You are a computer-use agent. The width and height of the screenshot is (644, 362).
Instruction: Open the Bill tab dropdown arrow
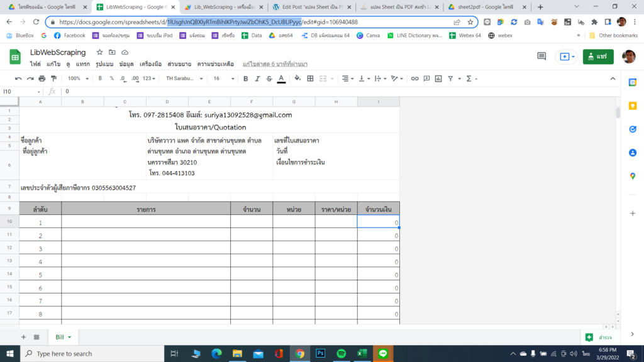69,337
